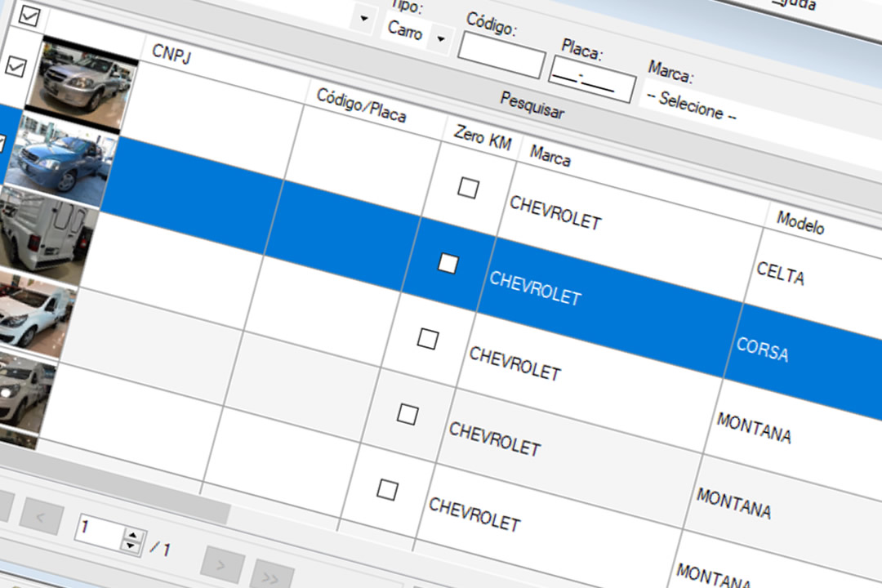The height and width of the screenshot is (588, 882).
Task: Toggle Zero KM checkbox in second MONTANA row
Action: (x=408, y=415)
